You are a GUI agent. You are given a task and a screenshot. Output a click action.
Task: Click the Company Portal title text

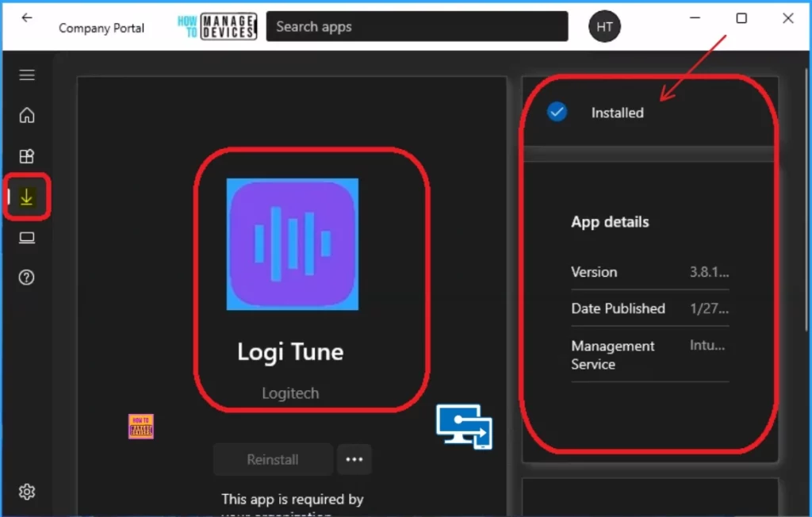click(x=101, y=28)
